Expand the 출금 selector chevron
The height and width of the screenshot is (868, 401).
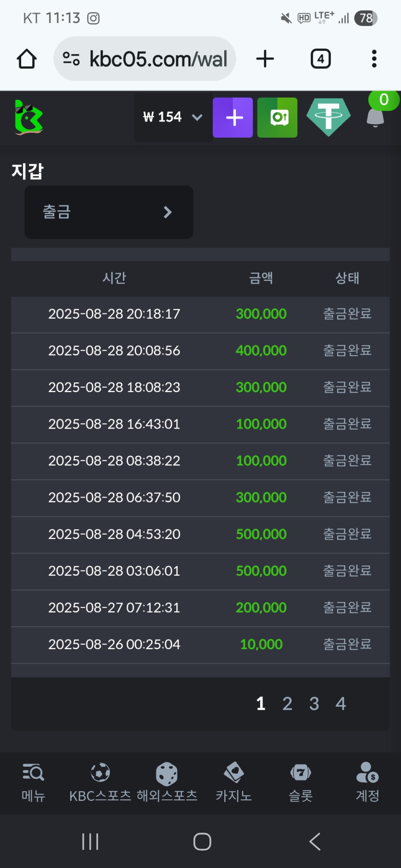tap(167, 212)
